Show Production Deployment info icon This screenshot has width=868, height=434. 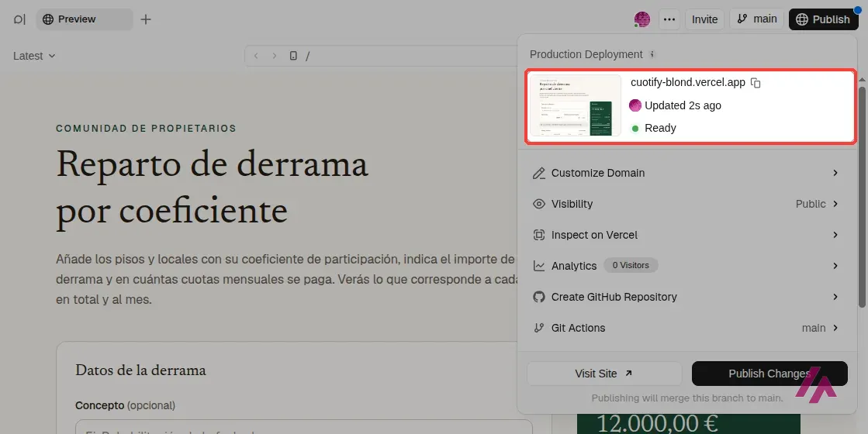(x=652, y=54)
